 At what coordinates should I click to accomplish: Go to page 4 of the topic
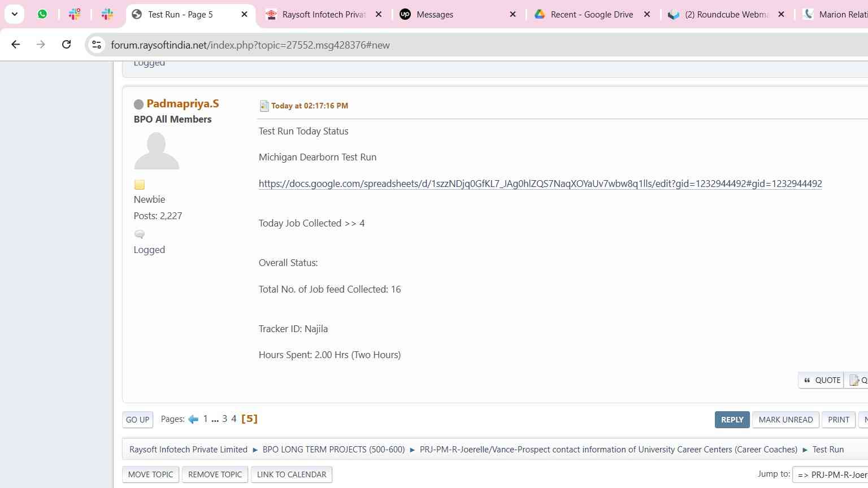[x=233, y=419]
